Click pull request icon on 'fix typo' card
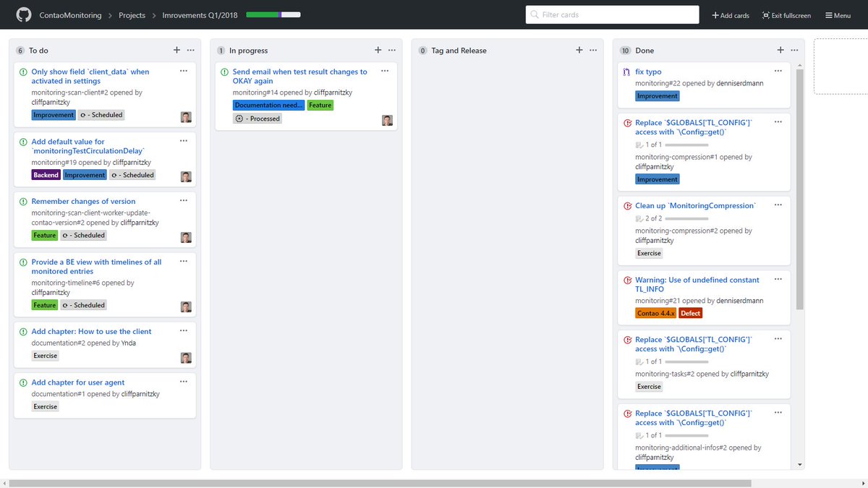Screen dimensions: 868x488 click(x=627, y=72)
